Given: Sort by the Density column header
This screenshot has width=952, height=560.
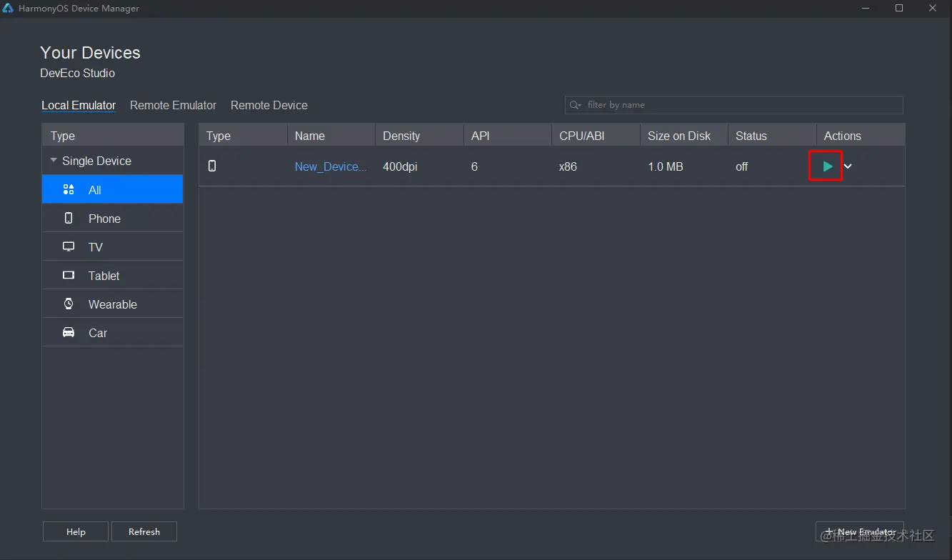Looking at the screenshot, I should pyautogui.click(x=419, y=136).
